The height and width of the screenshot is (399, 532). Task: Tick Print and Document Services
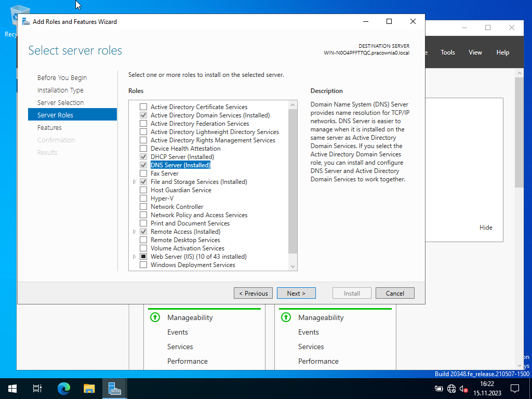click(x=143, y=223)
